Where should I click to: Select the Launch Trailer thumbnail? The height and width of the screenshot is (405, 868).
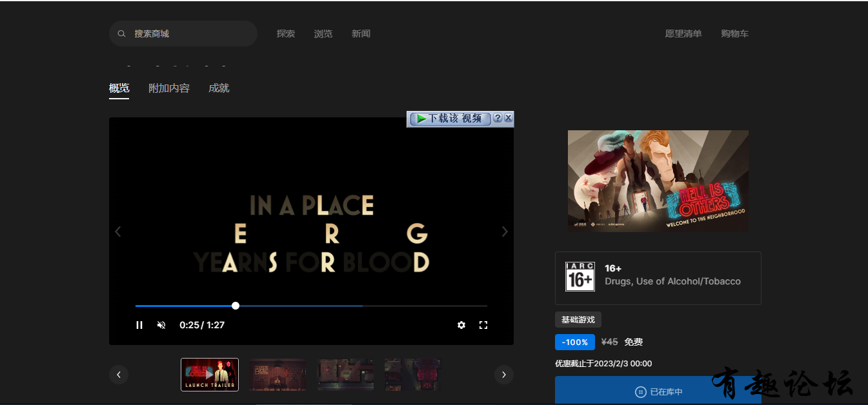pos(210,375)
